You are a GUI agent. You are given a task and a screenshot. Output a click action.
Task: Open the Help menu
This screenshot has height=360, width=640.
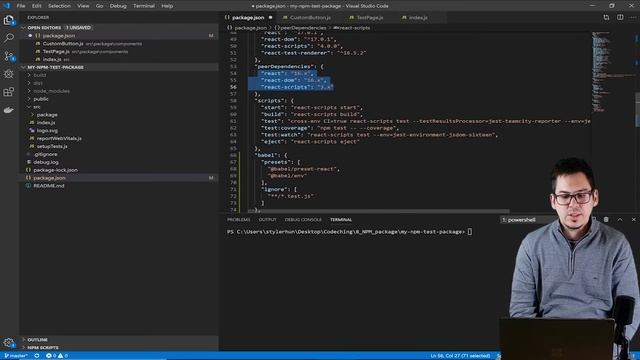pyautogui.click(x=167, y=6)
